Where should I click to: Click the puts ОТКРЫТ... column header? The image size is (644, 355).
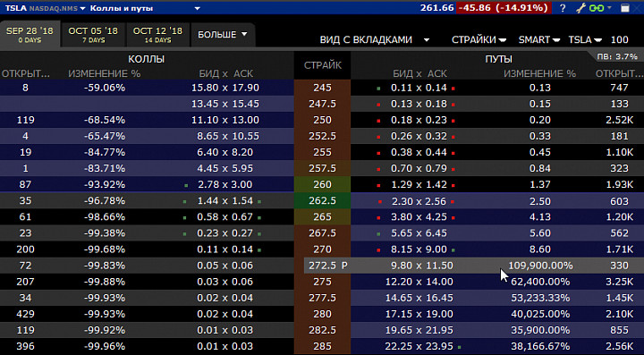(x=619, y=73)
